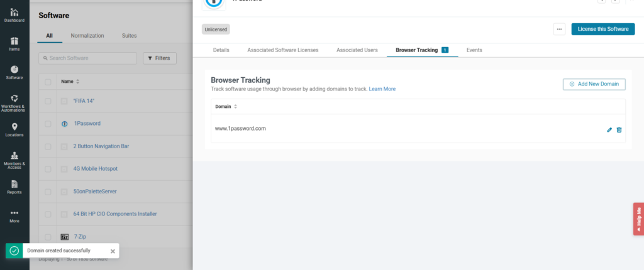
Task: Dismiss the 'Domain created successfully' notification
Action: [113, 251]
